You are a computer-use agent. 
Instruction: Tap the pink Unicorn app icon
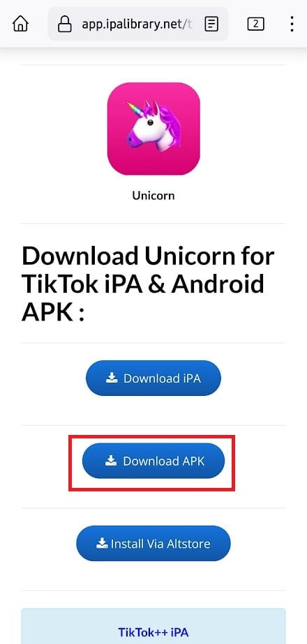pyautogui.click(x=153, y=128)
